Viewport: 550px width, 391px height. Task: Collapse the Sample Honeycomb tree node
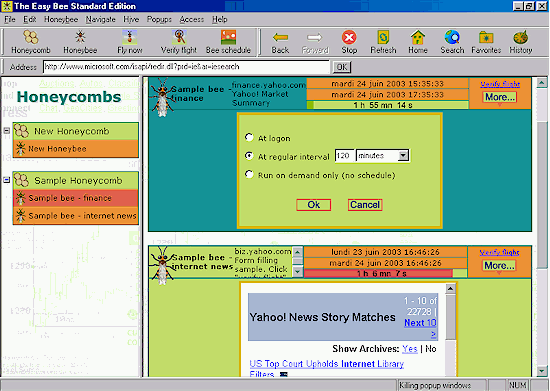pyautogui.click(x=7, y=180)
